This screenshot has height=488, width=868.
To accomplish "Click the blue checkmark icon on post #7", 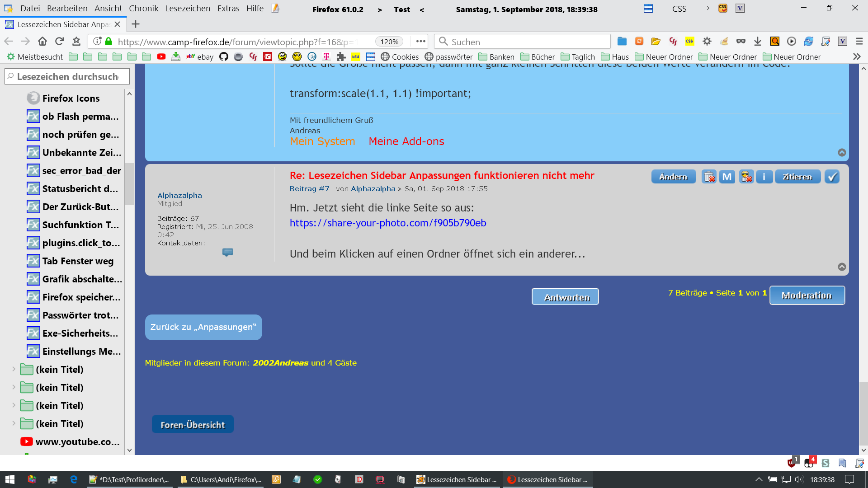I will pyautogui.click(x=832, y=177).
